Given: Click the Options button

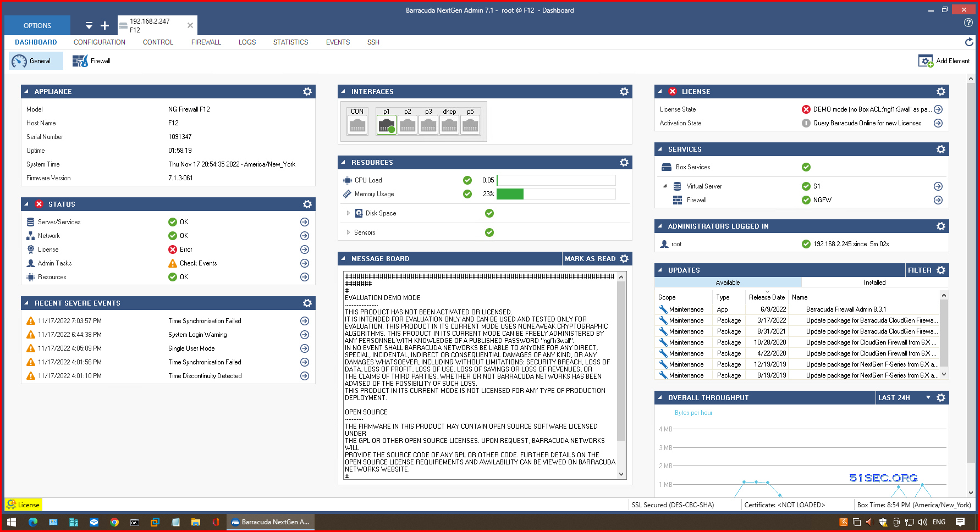Looking at the screenshot, I should 37,26.
